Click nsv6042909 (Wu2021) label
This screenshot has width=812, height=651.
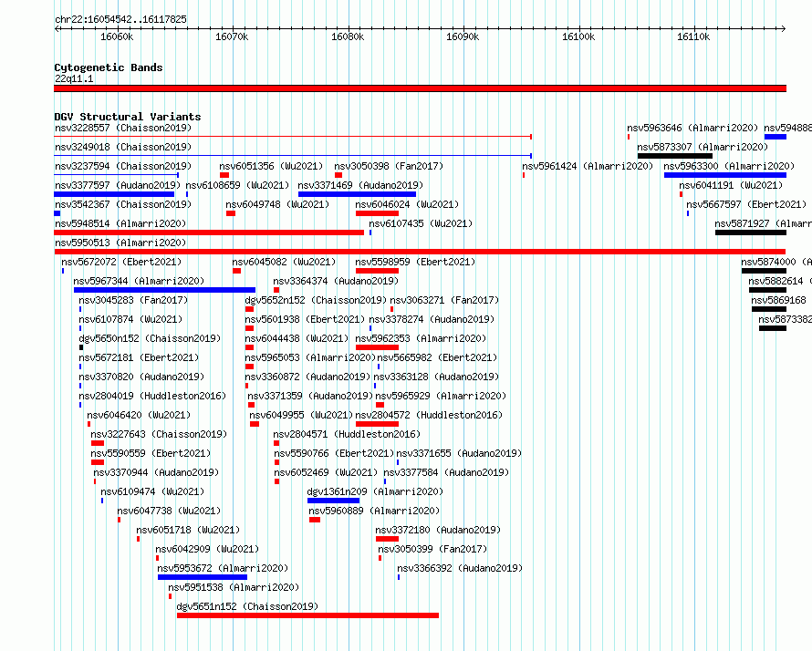coord(207,549)
